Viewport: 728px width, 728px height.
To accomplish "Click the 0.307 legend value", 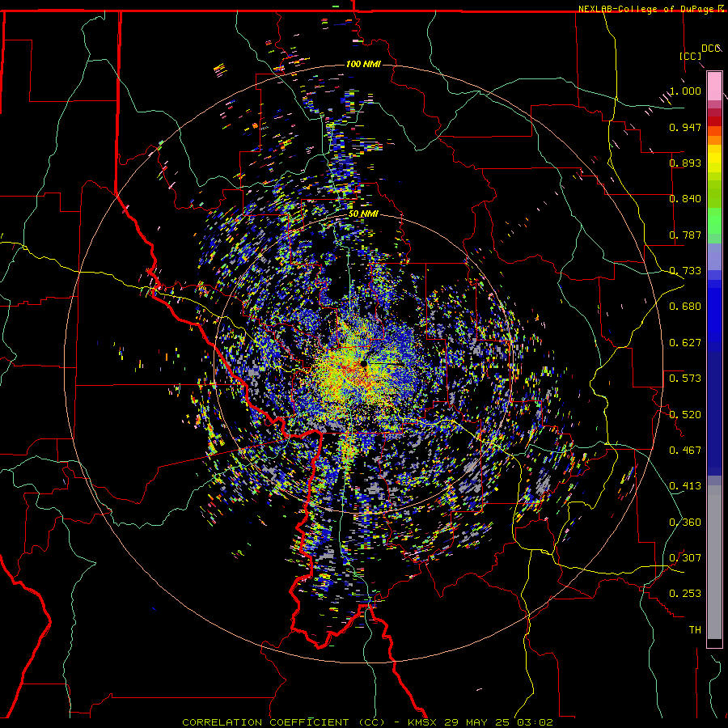I will (685, 557).
